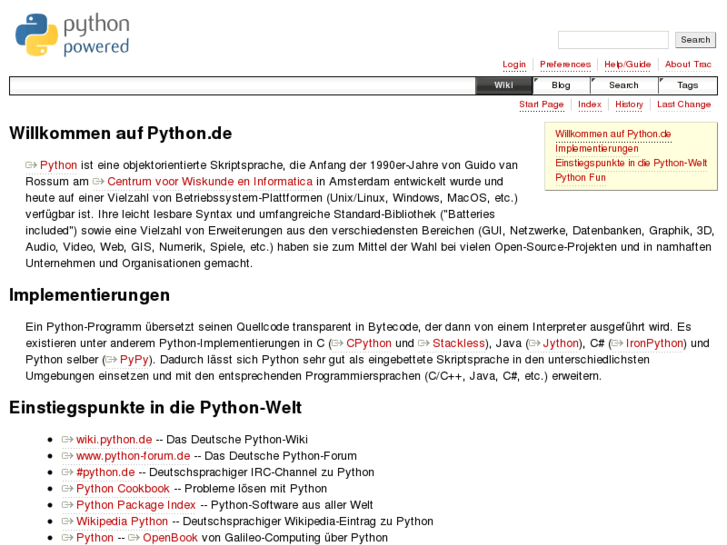The image size is (727, 545).
Task: Open Last Change link
Action: [684, 105]
